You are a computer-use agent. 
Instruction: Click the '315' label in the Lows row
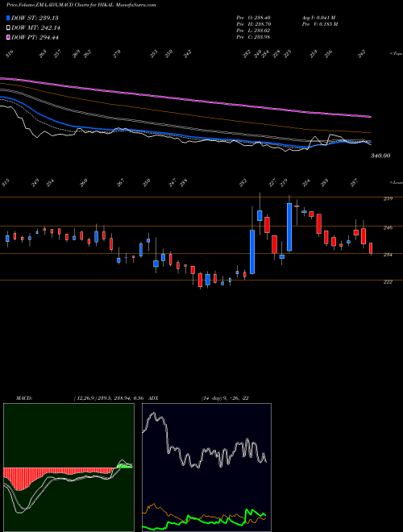6,183
